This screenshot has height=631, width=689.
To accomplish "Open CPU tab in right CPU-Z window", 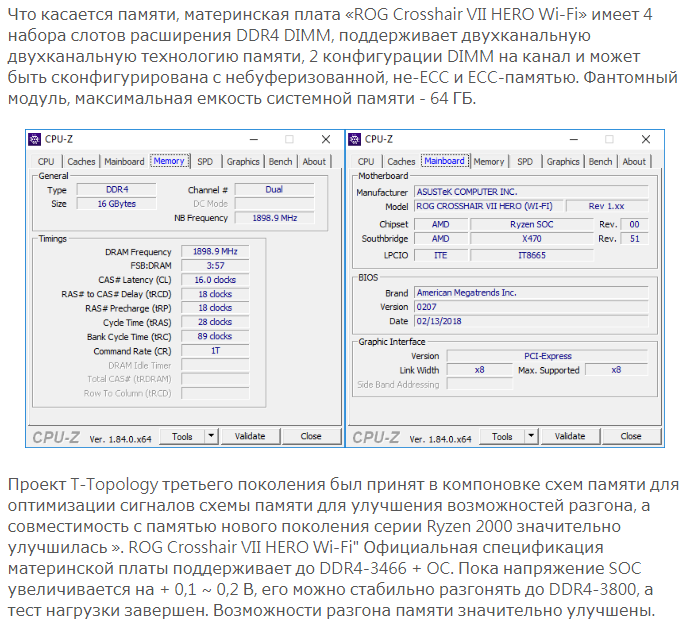I will click(x=366, y=162).
